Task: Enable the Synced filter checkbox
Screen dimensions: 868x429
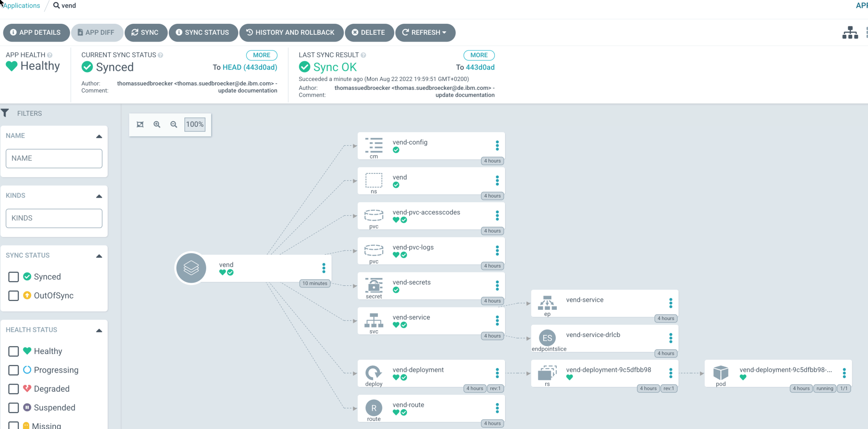Action: 14,277
